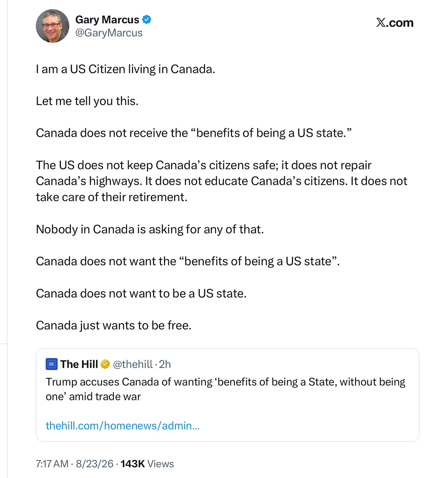The width and height of the screenshot is (448, 478).
Task: Click the "Let me tell you this" line
Action: (x=87, y=101)
